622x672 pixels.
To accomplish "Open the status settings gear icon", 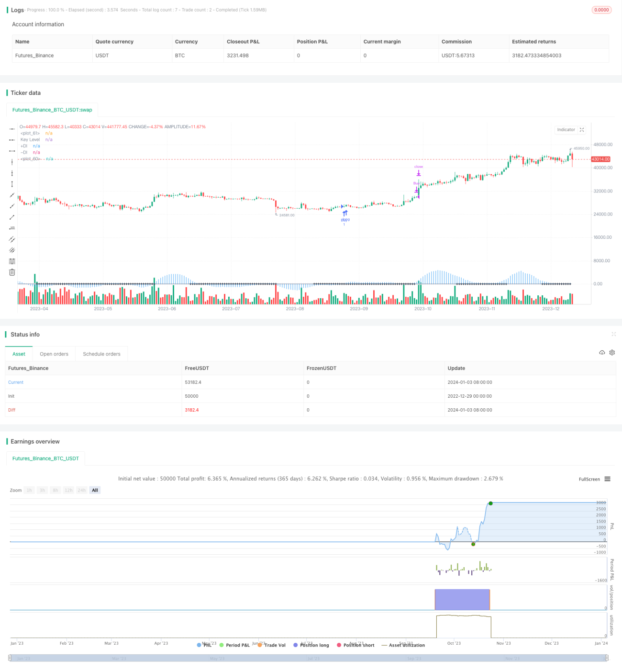I will click(612, 353).
